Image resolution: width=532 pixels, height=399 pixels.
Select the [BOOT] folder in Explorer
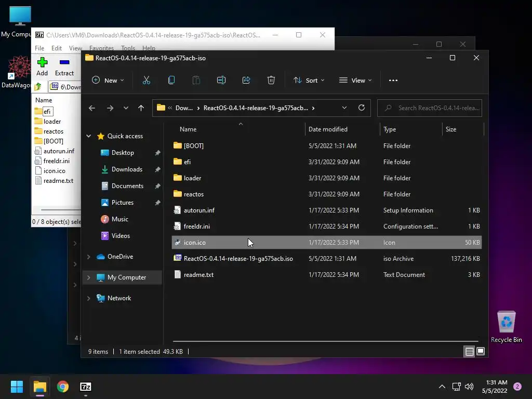pos(326,146)
